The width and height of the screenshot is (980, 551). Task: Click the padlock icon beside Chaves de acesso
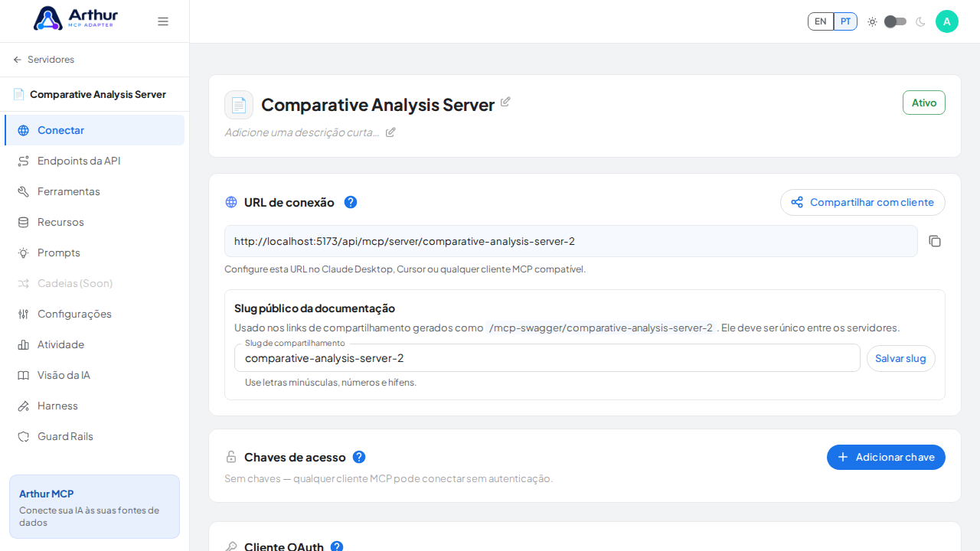[x=231, y=457]
